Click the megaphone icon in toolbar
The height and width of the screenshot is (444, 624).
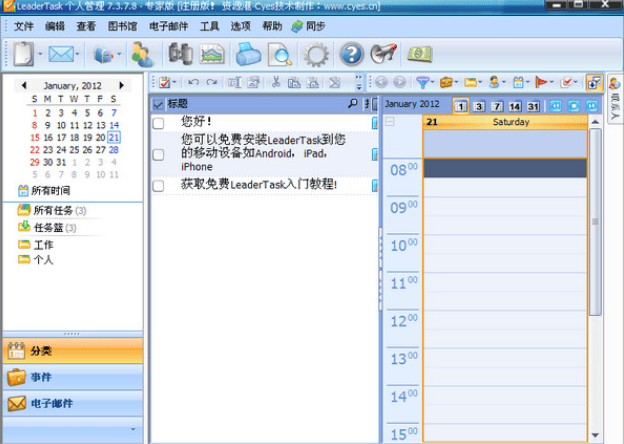point(382,54)
